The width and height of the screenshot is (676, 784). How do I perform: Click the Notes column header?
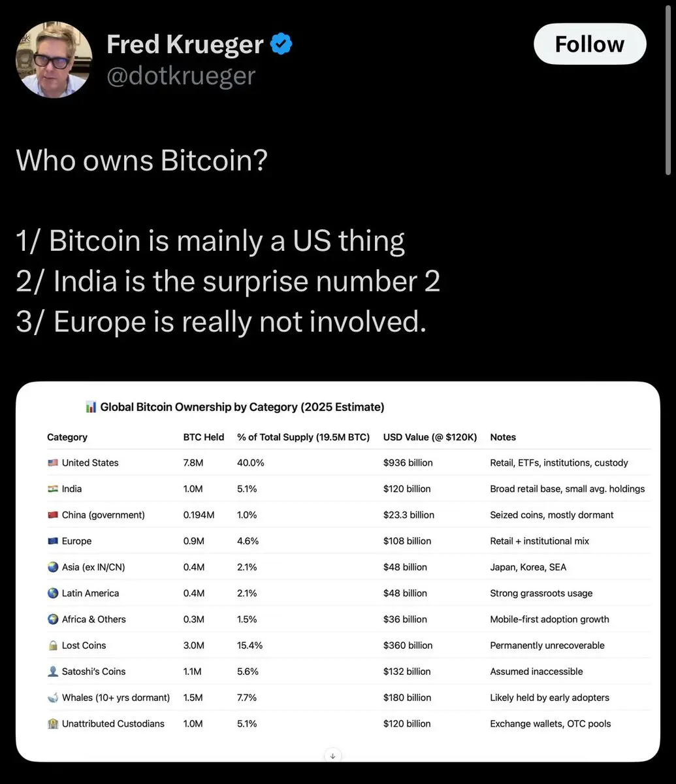503,437
